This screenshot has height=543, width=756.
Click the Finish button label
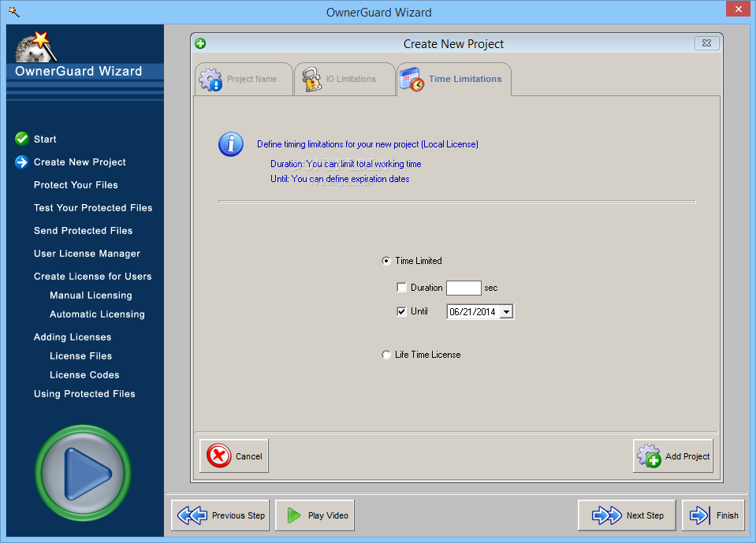click(x=727, y=515)
